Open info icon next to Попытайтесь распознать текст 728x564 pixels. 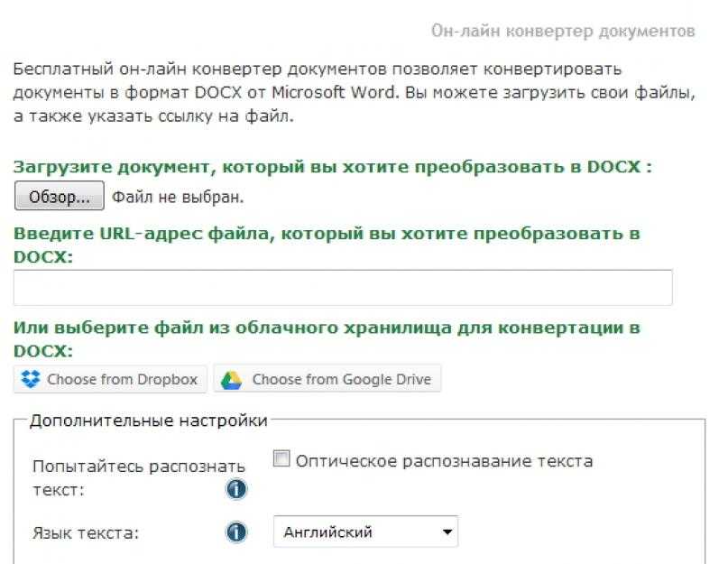(x=236, y=489)
